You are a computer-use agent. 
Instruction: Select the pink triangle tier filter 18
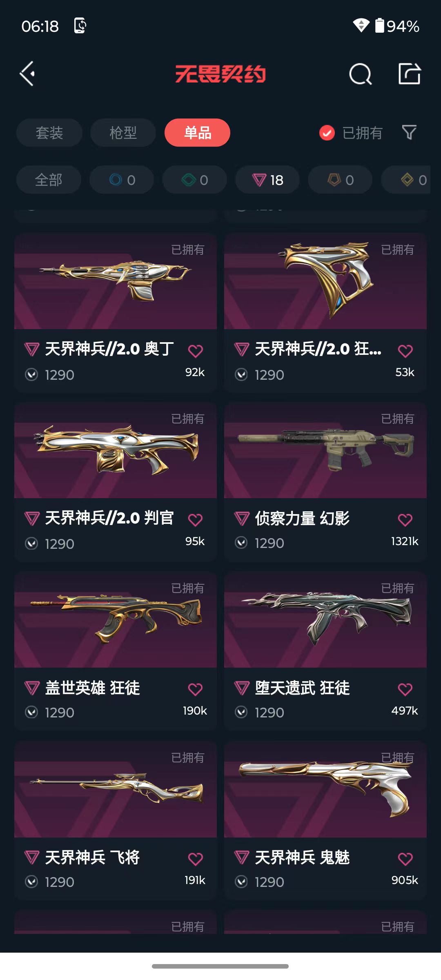point(267,180)
